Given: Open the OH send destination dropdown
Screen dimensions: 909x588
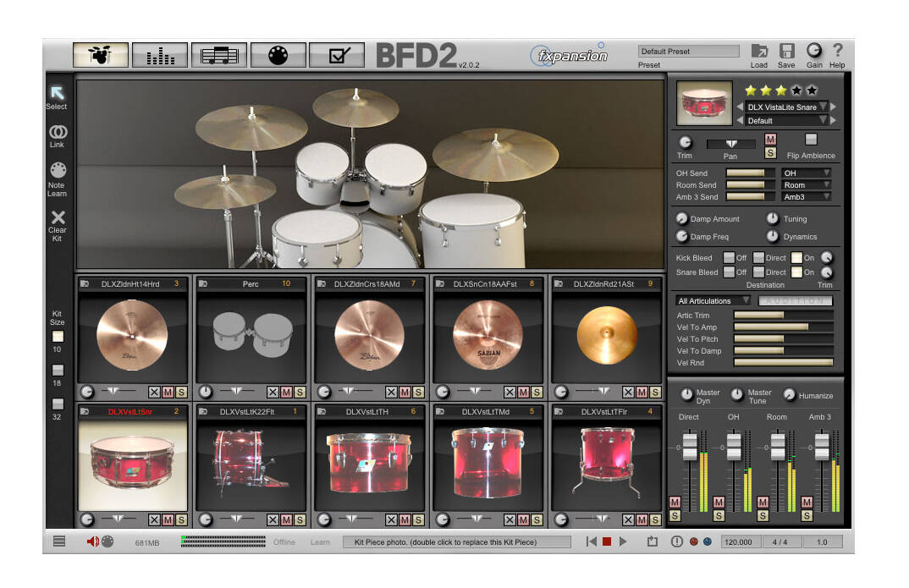Looking at the screenshot, I should pyautogui.click(x=807, y=173).
